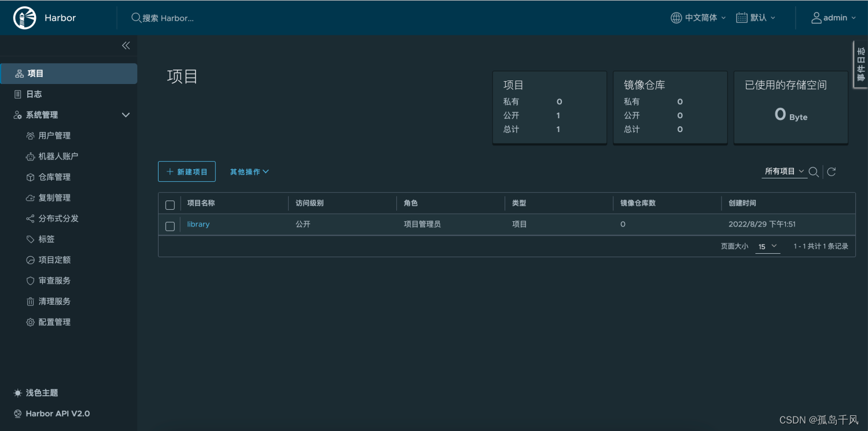This screenshot has width=868, height=431.
Task: Click the 1 - 1 共计 1 条记录 text
Action: (821, 247)
